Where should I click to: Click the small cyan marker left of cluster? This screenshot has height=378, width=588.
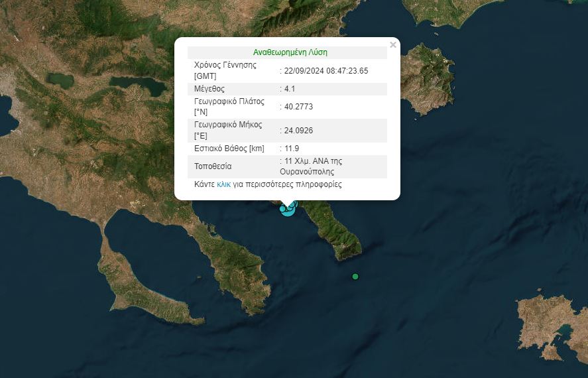coord(283,209)
